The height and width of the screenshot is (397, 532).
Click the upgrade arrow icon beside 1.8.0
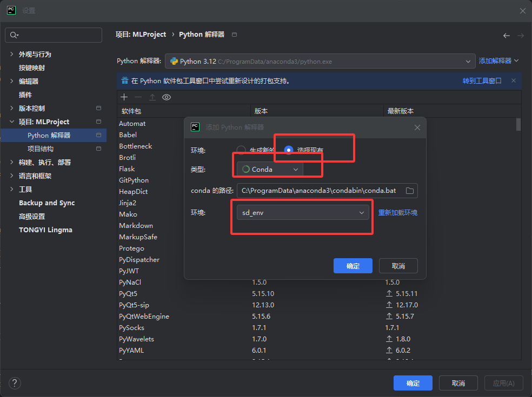pos(389,339)
